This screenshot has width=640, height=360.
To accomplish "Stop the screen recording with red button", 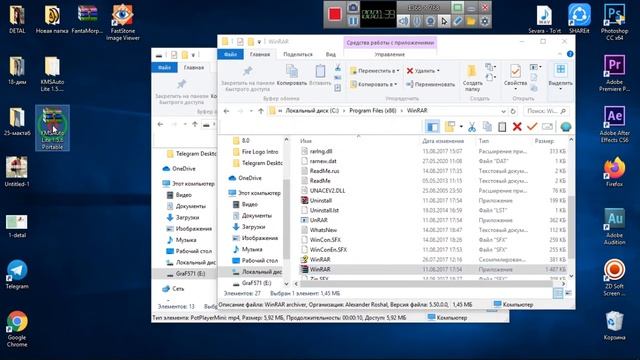I will (x=335, y=15).
